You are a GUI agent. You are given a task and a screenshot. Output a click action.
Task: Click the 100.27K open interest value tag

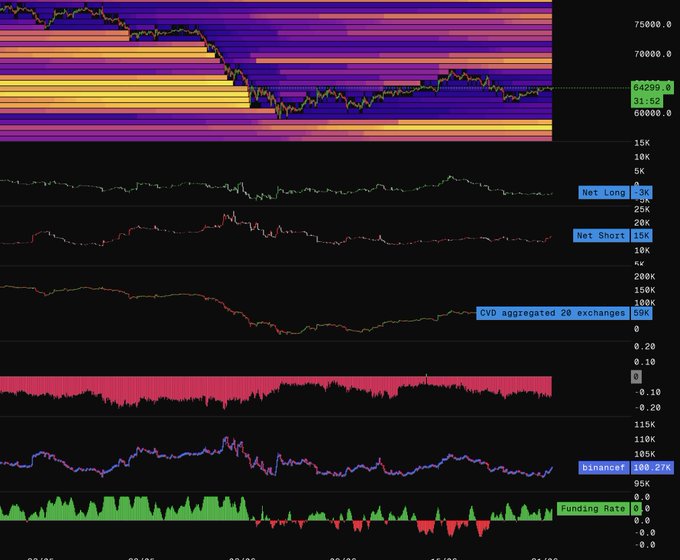tap(652, 468)
